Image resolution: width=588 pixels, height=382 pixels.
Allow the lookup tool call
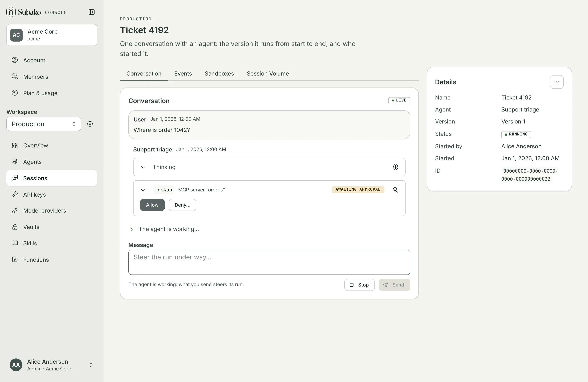pyautogui.click(x=152, y=205)
